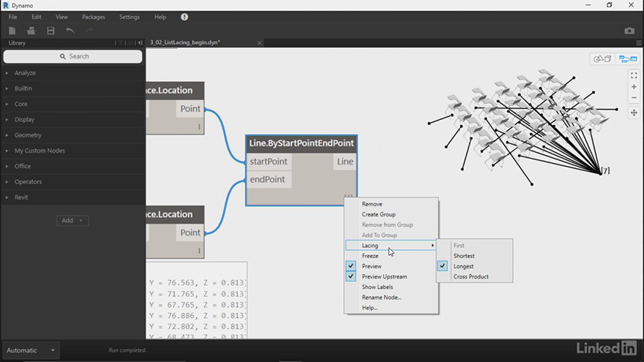Screen dimensions: 644x362
Task: Open the Help menu in the menu bar
Action: [x=160, y=17]
